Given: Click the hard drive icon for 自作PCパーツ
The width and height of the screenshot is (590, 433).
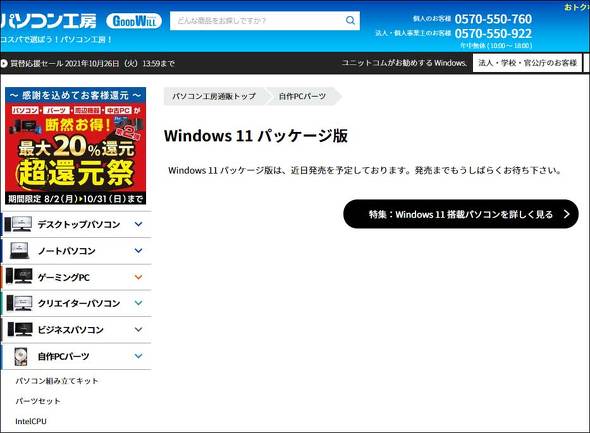Looking at the screenshot, I should point(20,356).
